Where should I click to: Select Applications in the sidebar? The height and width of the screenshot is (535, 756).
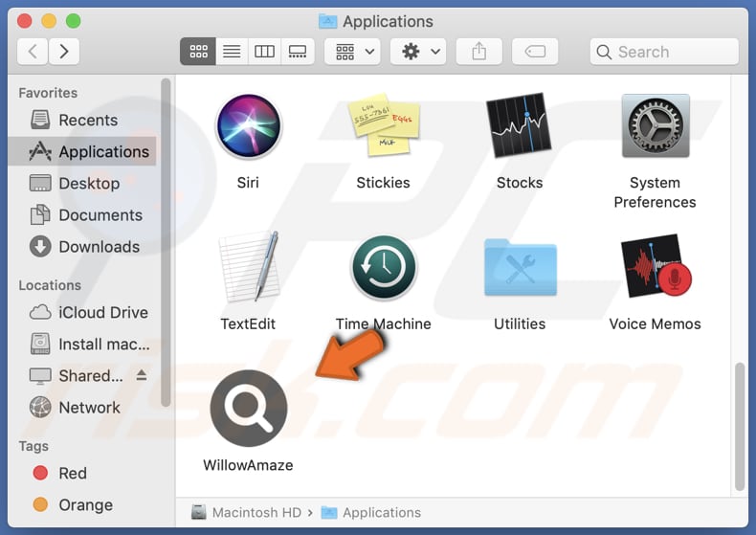point(82,152)
